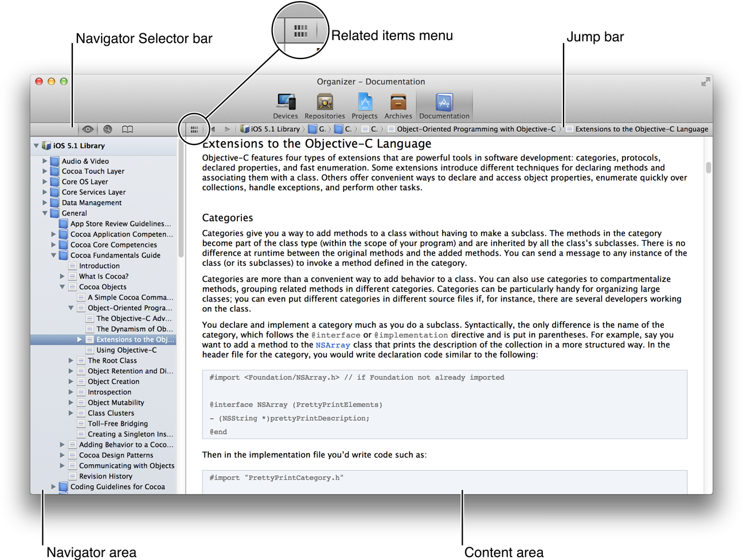Select Using Objective-C in navigator
Image resolution: width=743 pixels, height=560 pixels.
126,350
